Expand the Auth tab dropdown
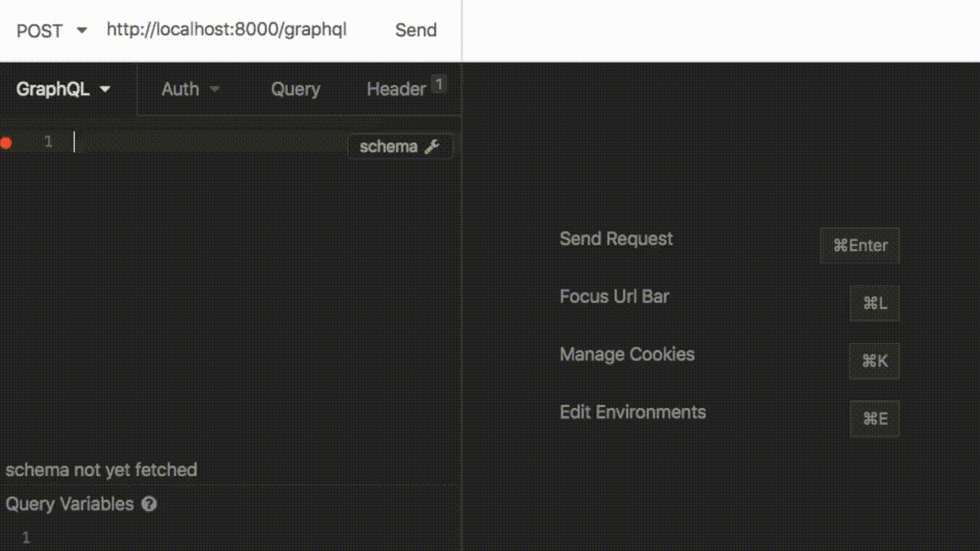Viewport: 980px width, 551px height. tap(191, 90)
